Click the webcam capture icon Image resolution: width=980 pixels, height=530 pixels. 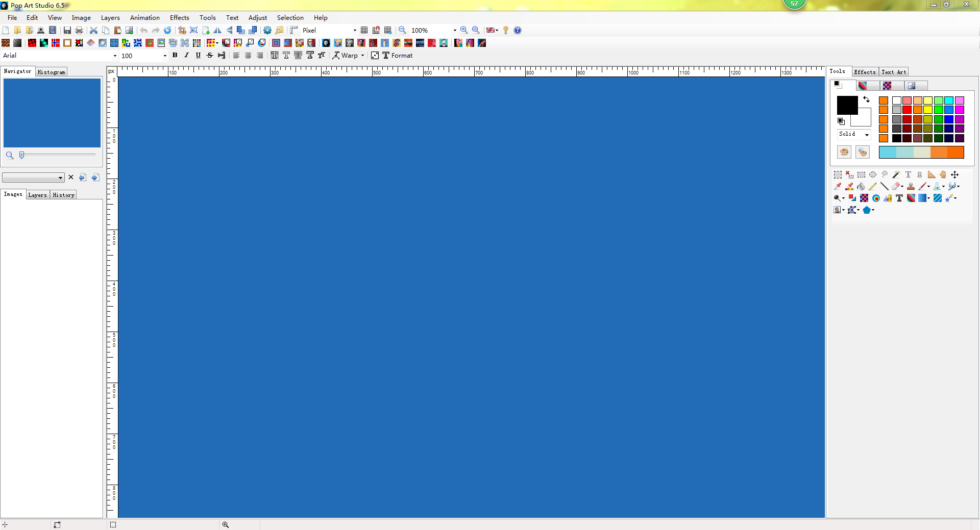41,30
